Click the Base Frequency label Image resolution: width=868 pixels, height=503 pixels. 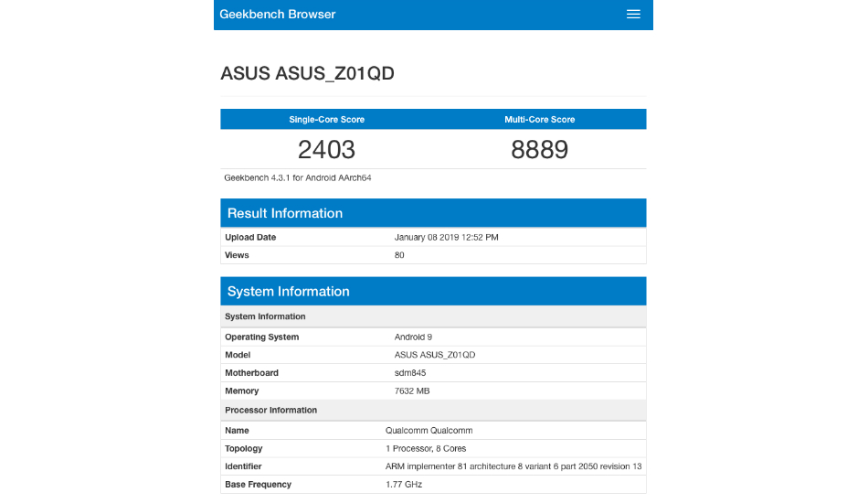[258, 485]
